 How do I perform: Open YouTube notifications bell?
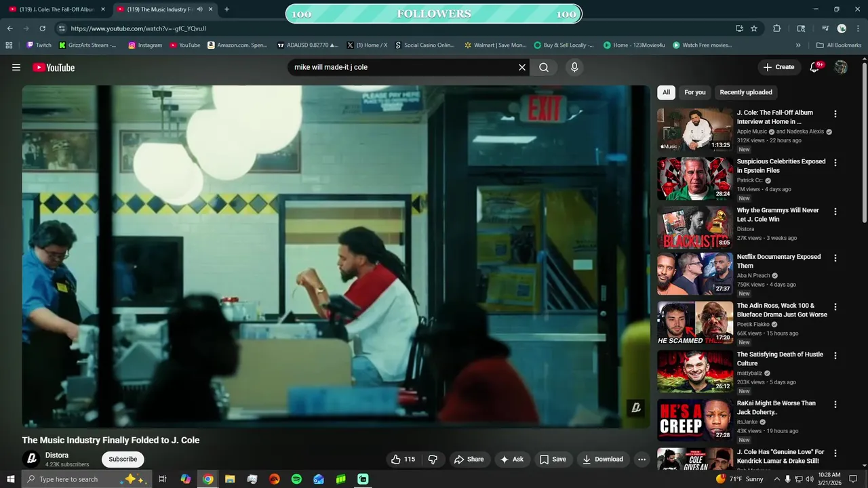[815, 67]
